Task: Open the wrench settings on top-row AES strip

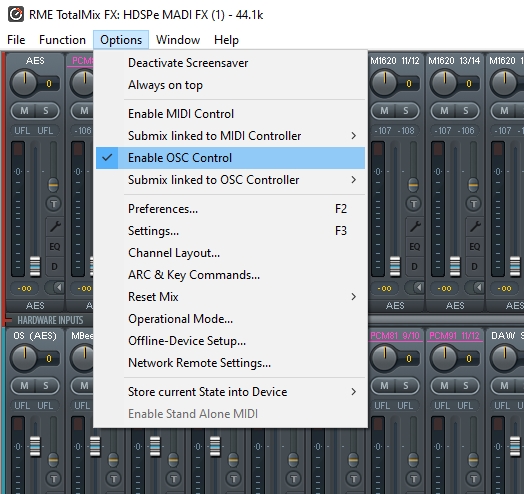Action: click(55, 227)
